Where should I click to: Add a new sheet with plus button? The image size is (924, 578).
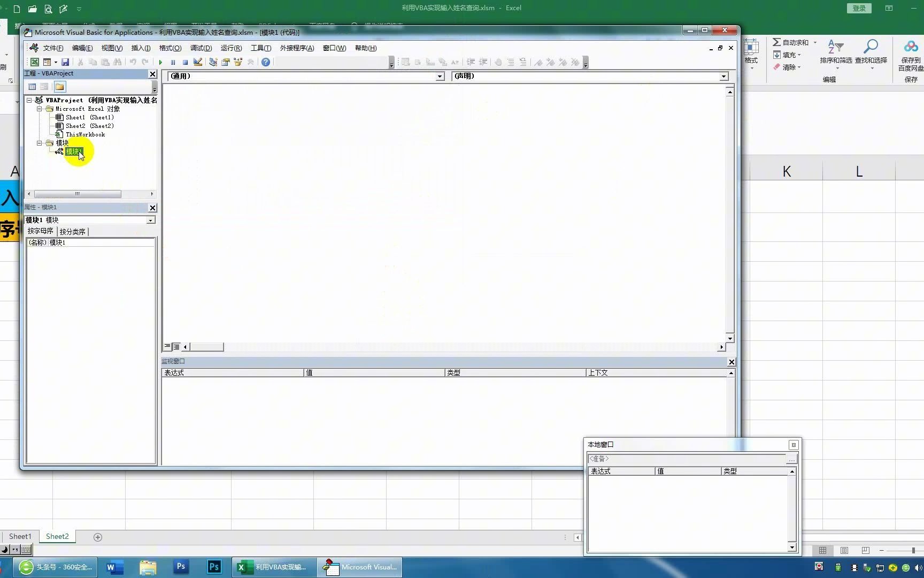pyautogui.click(x=98, y=537)
